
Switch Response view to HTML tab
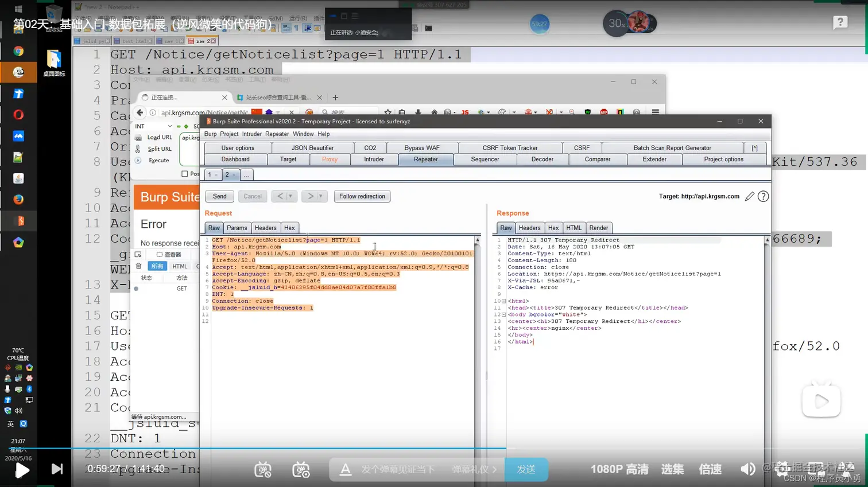(x=573, y=228)
